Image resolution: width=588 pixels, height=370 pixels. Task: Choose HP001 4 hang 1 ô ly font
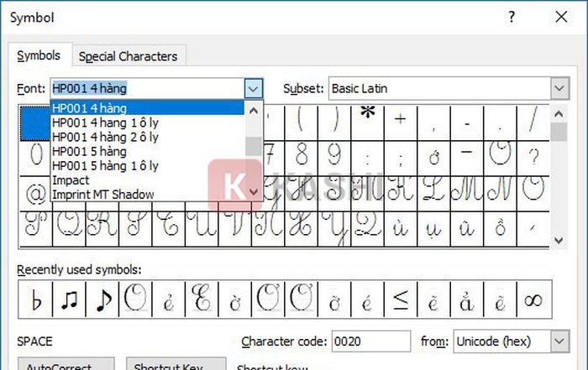pos(147,122)
